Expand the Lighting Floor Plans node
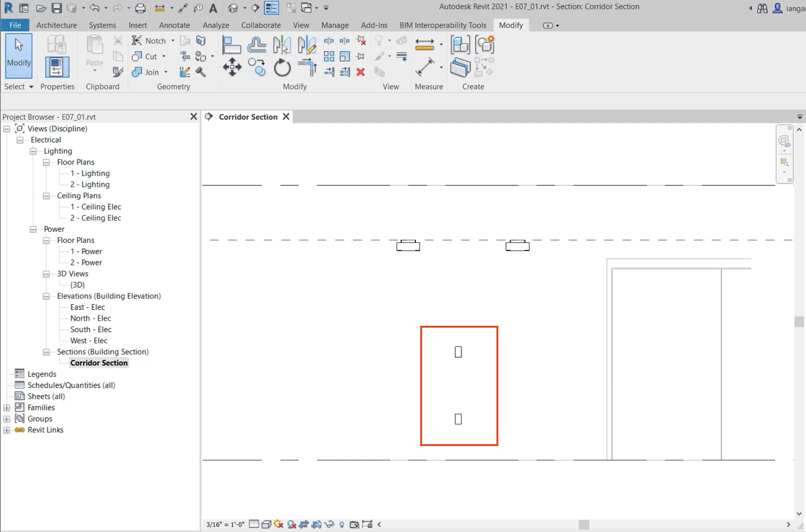 47,162
